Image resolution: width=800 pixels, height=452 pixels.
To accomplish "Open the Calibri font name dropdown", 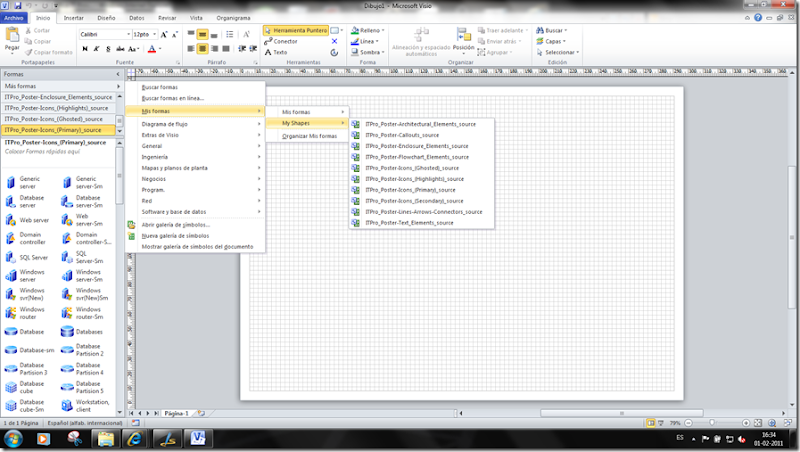I will coord(126,34).
